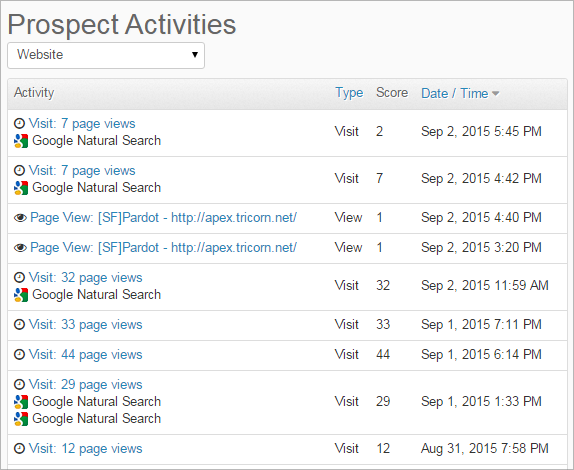Click clock icon of 5:45 PM visit
The image size is (574, 470).
[19, 123]
